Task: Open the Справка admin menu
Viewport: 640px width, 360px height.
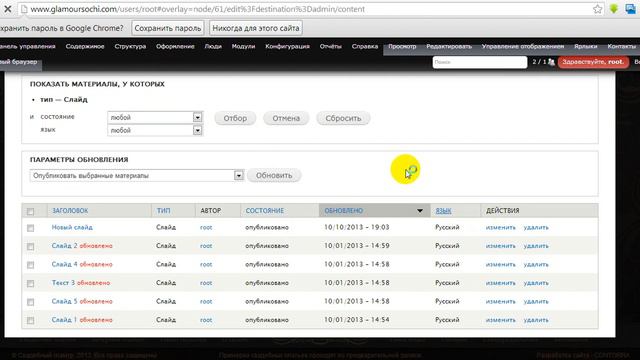Action: pos(365,47)
